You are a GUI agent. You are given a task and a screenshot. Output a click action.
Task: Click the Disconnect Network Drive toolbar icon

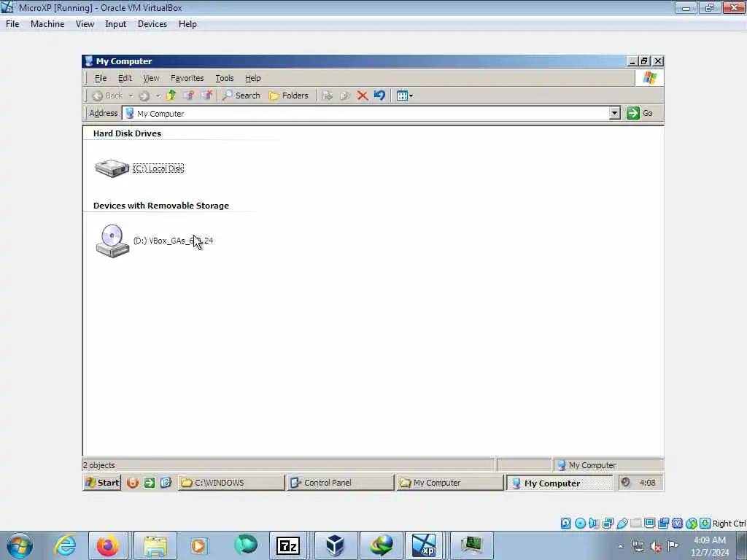click(x=206, y=96)
